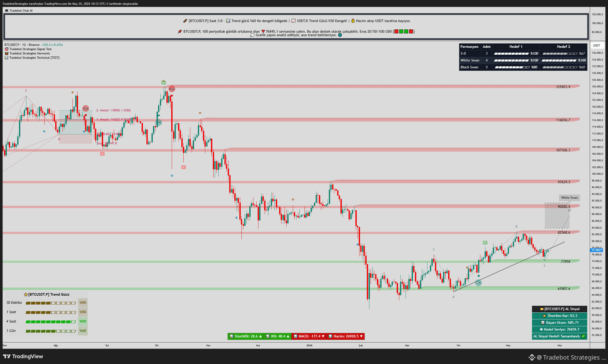This screenshot has height=364, width=608.
Task: Click the May label on the time axis
Action: 508,346
